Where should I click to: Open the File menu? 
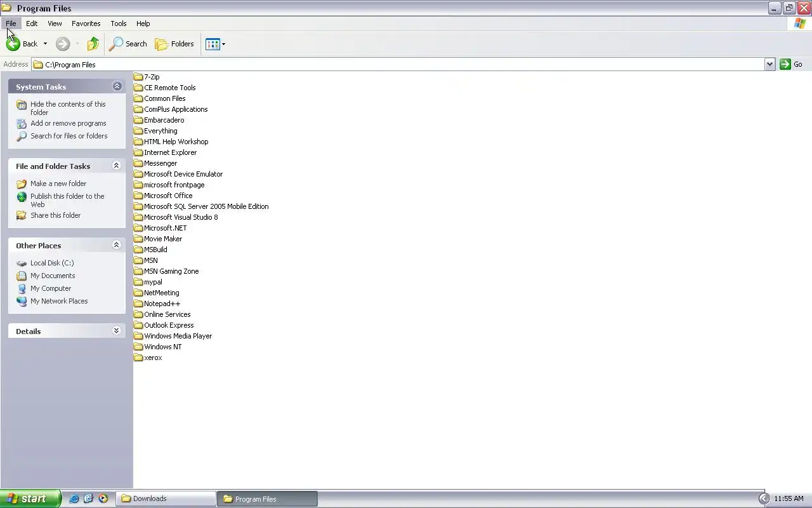pyautogui.click(x=11, y=23)
